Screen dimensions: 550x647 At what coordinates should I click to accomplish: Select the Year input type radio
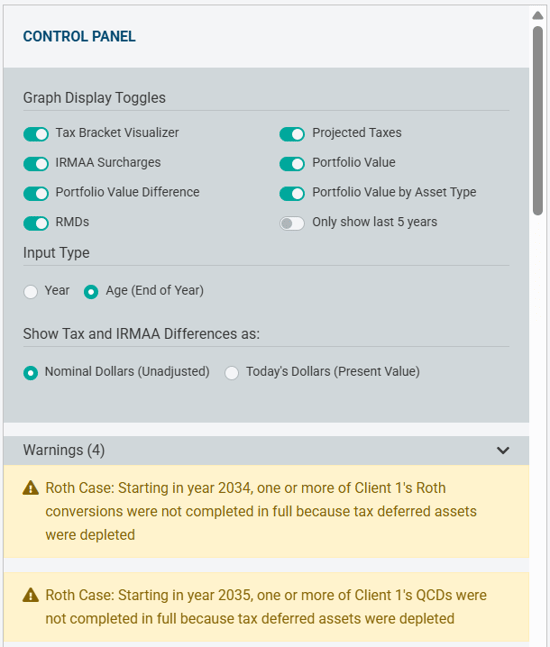(31, 292)
